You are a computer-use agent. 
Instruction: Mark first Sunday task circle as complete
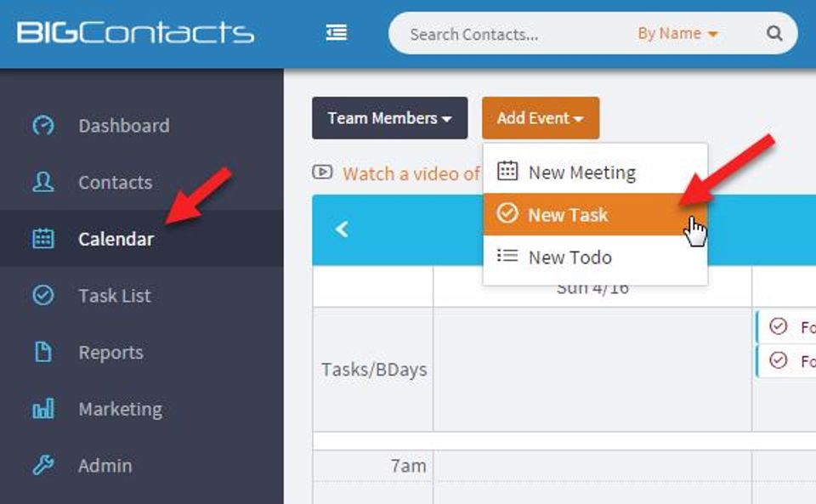click(x=778, y=326)
